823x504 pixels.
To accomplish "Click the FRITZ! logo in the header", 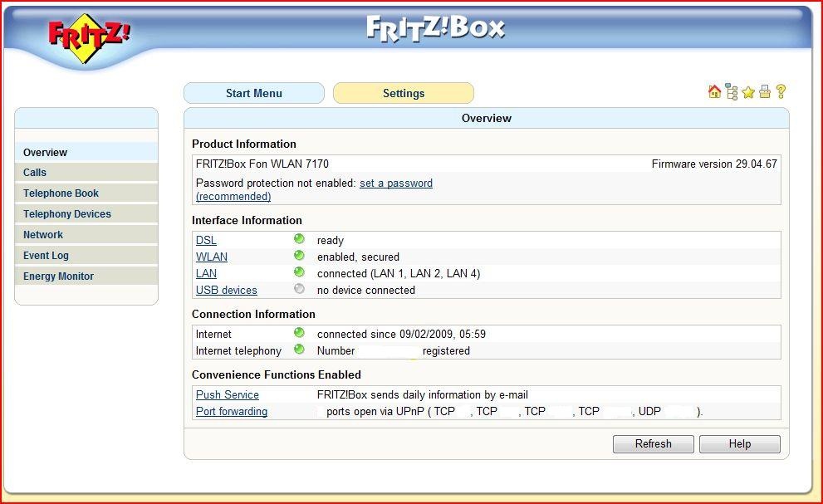I will 88,39.
